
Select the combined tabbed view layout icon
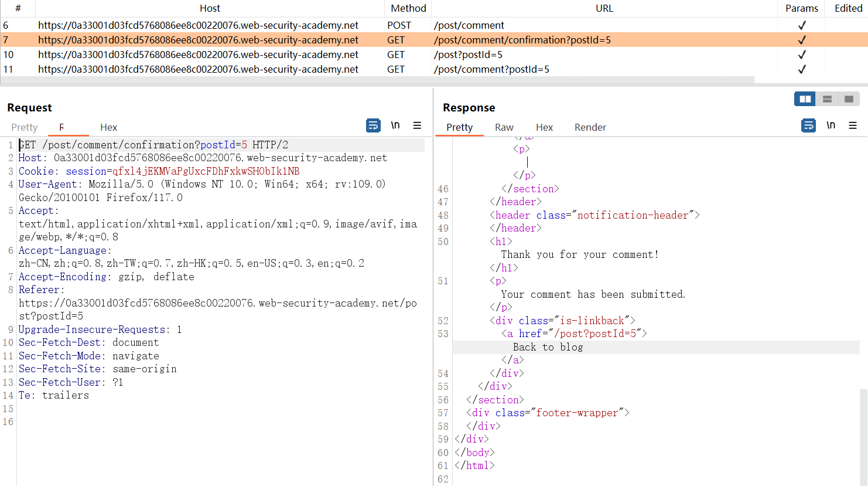849,99
